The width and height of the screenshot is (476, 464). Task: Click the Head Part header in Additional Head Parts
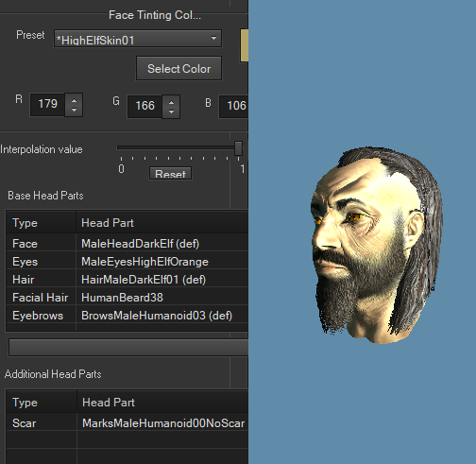click(162, 403)
